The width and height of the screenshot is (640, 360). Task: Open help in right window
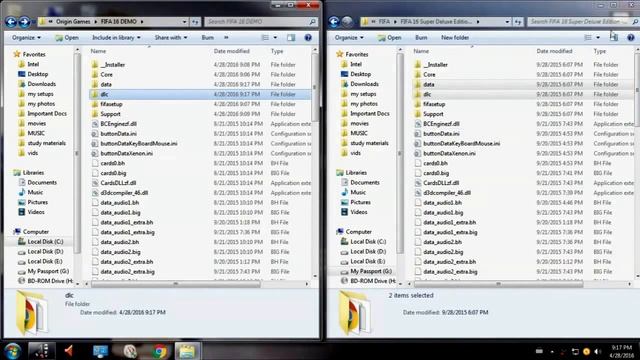point(631,38)
